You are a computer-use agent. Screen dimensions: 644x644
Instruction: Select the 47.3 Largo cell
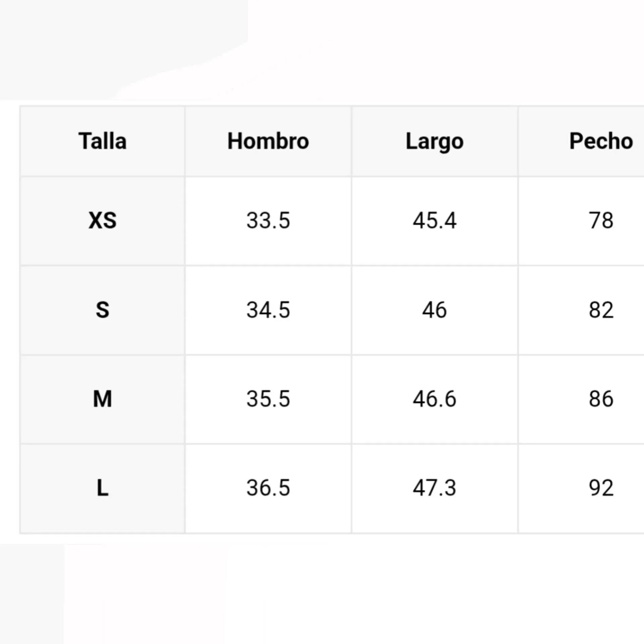pos(435,488)
